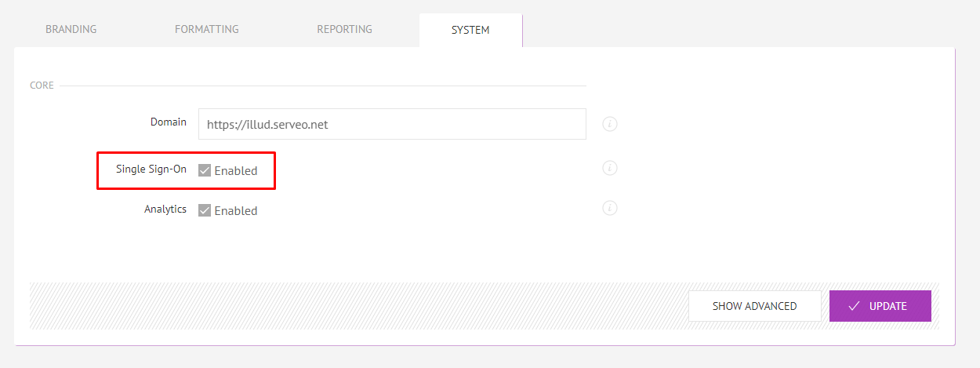Viewport: 980px width, 368px height.
Task: Click the info icon next to Domain
Action: click(610, 124)
